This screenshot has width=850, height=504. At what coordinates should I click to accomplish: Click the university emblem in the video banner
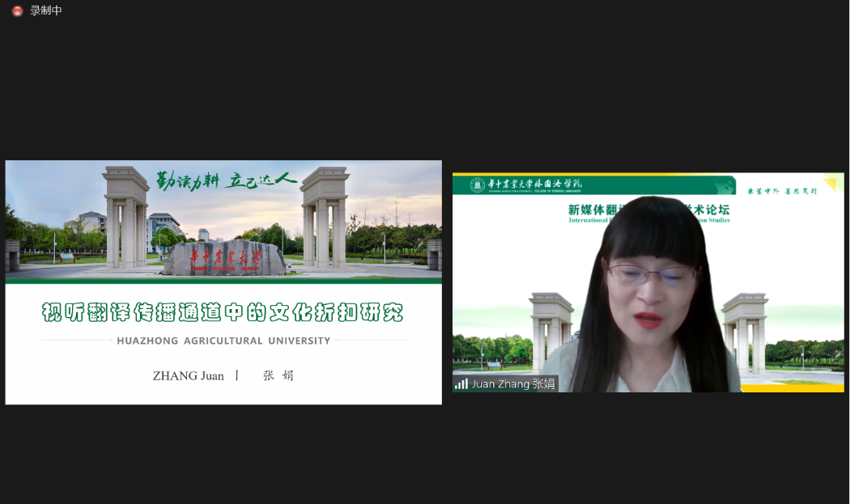pyautogui.click(x=478, y=185)
